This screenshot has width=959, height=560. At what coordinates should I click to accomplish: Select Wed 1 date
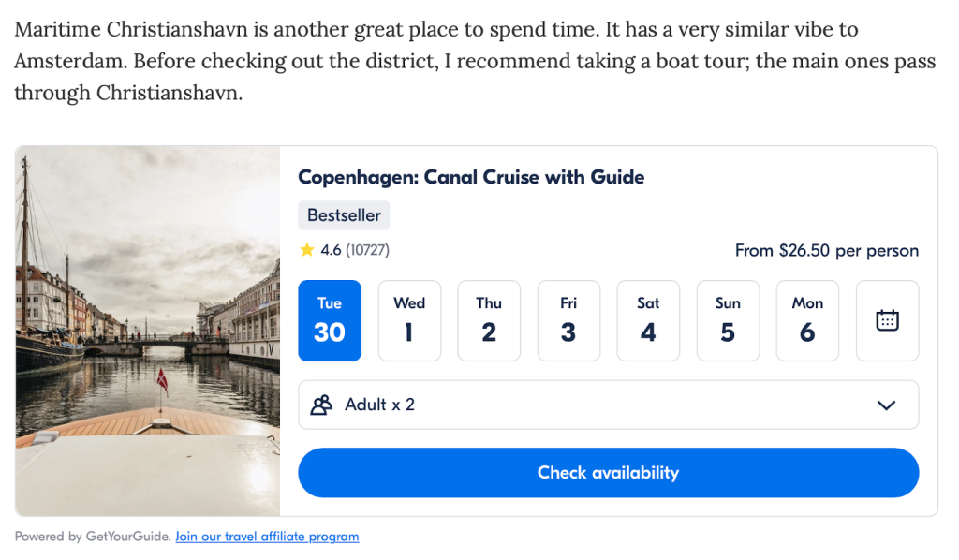[409, 320]
